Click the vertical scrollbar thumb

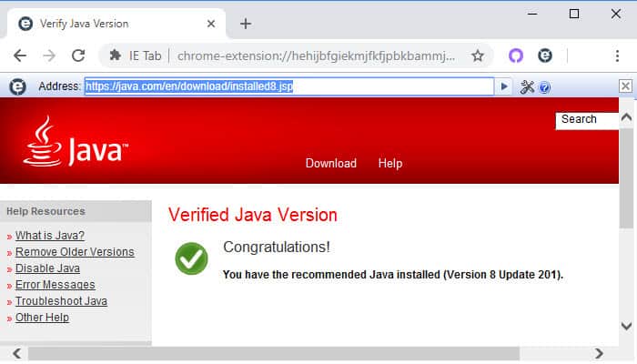[626, 178]
